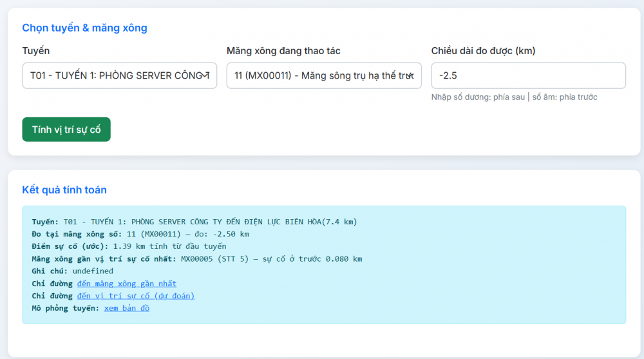Click the Chiều dài đo được input field
Viewport: 644px width, 359px height.
coord(528,75)
